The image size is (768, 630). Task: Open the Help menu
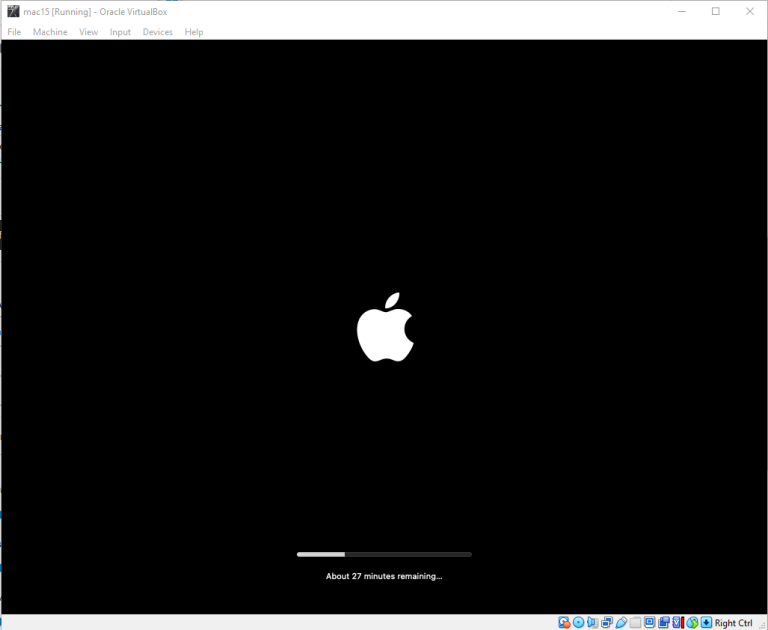pos(194,32)
